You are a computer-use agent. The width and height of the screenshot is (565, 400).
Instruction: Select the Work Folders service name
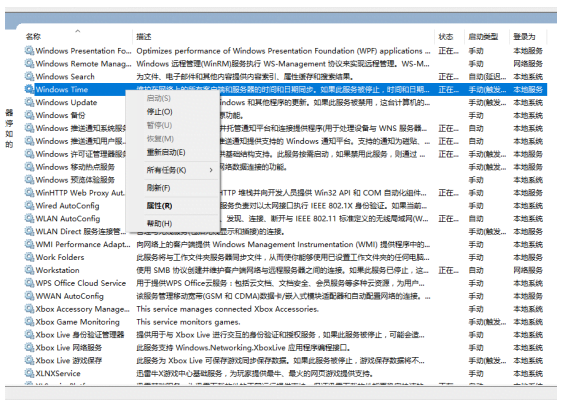click(60, 257)
